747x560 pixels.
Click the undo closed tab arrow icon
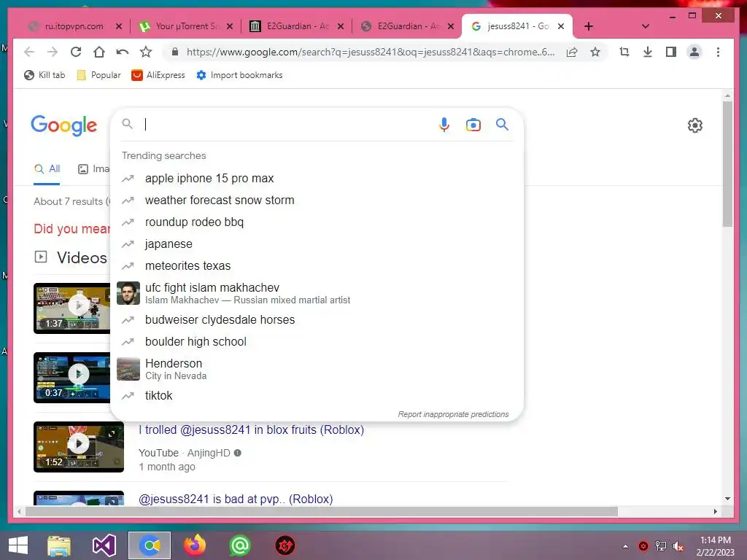123,52
